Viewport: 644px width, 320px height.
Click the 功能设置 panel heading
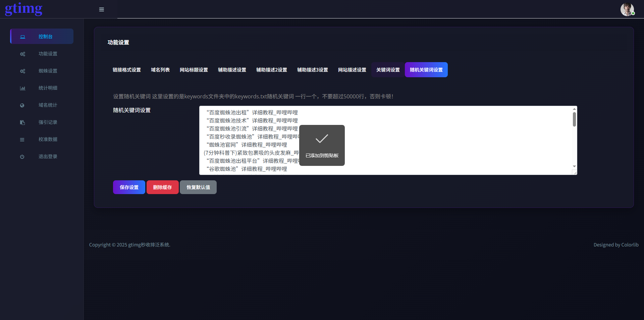[x=118, y=43]
